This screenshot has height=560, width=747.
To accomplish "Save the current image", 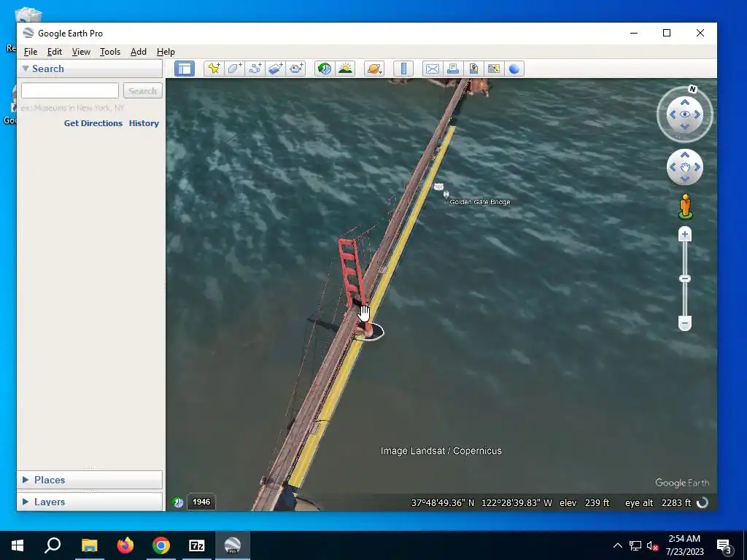I will 473,69.
